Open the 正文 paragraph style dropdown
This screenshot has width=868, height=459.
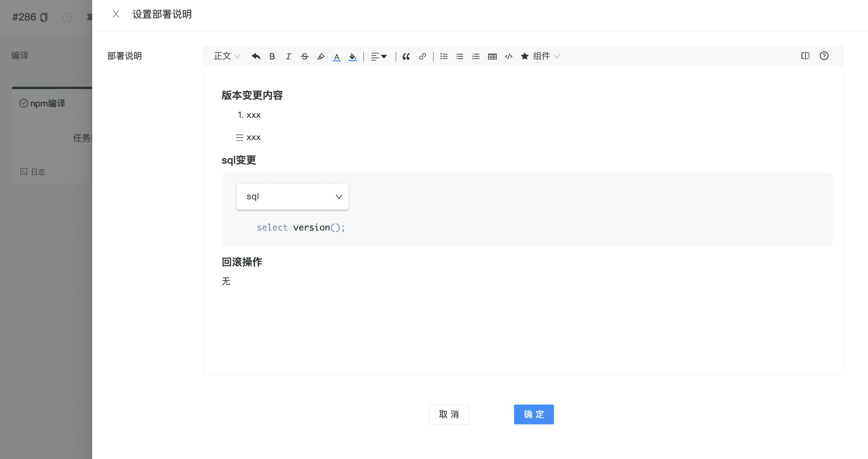[226, 56]
